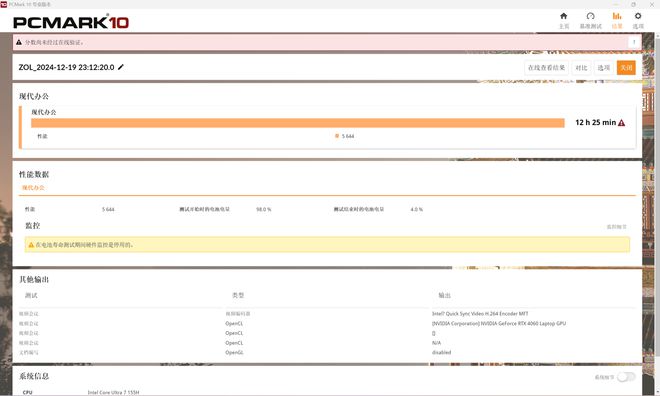Click the 其他输出 section heading
Image resolution: width=660 pixels, height=396 pixels.
[x=34, y=279]
